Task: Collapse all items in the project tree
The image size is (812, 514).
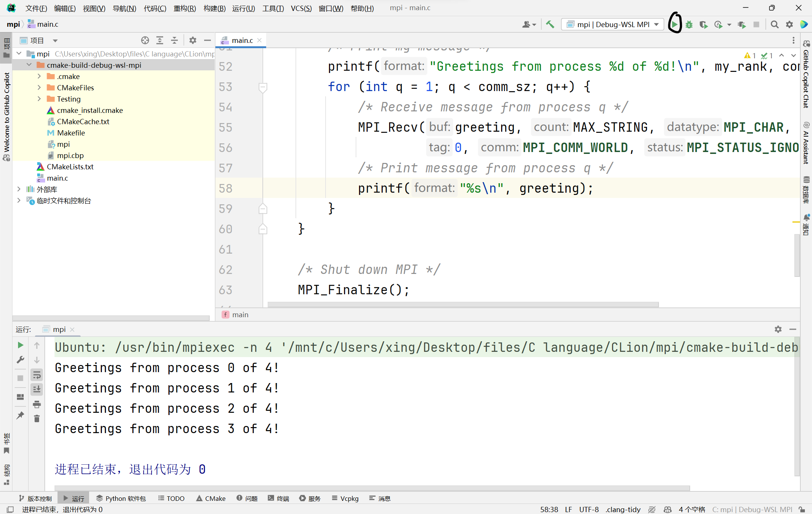Action: [x=174, y=40]
